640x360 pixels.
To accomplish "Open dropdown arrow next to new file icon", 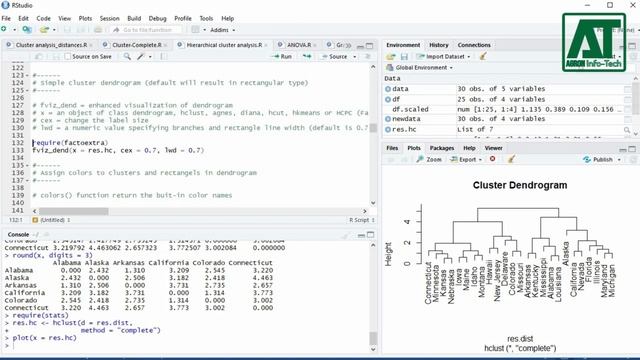I will tap(14, 30).
